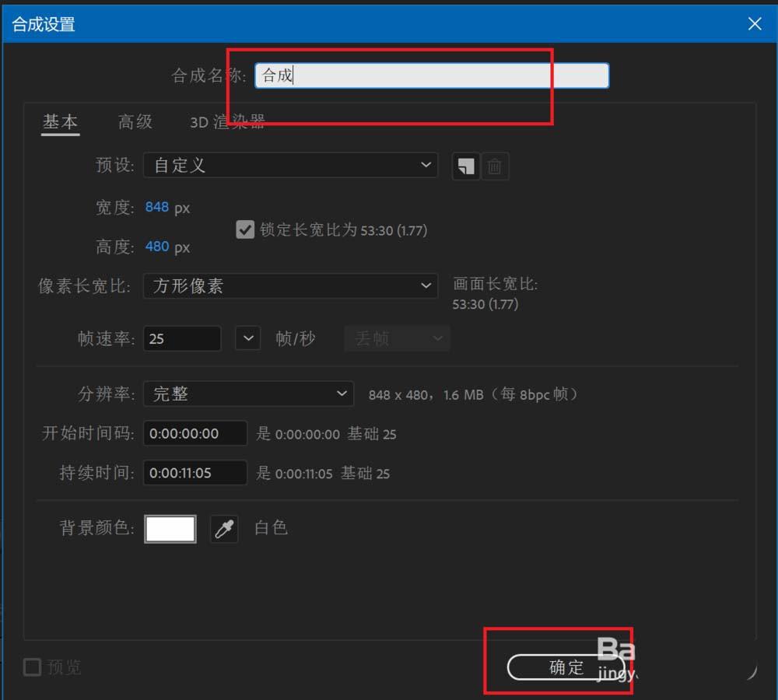Click the frame rate value 25 field
This screenshot has height=700, width=778.
[x=181, y=338]
